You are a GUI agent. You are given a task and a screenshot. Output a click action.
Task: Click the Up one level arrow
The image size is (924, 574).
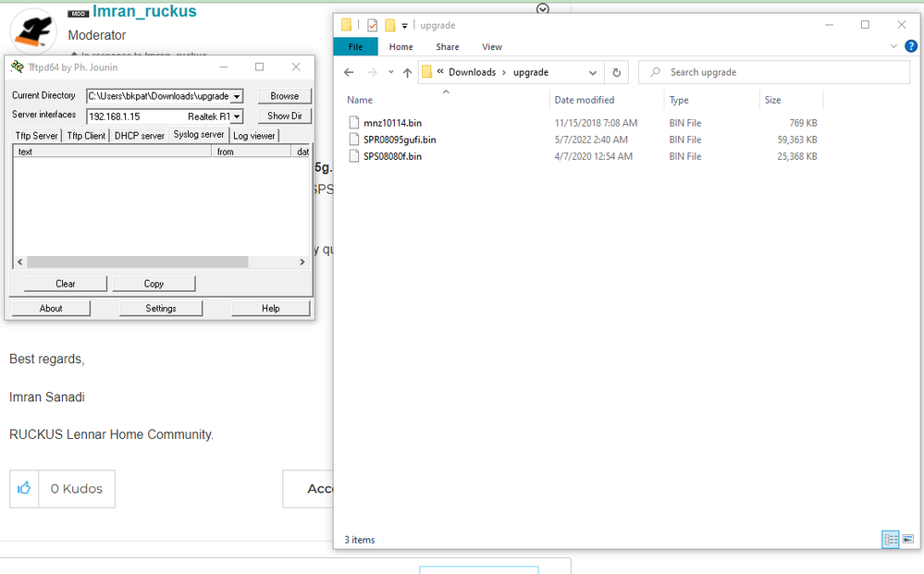click(407, 72)
